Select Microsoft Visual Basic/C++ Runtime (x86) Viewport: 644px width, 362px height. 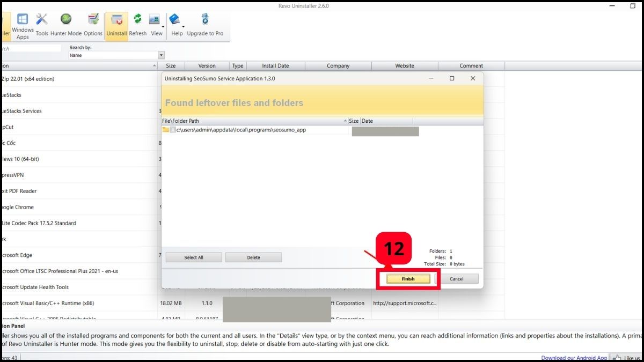pyautogui.click(x=78, y=304)
